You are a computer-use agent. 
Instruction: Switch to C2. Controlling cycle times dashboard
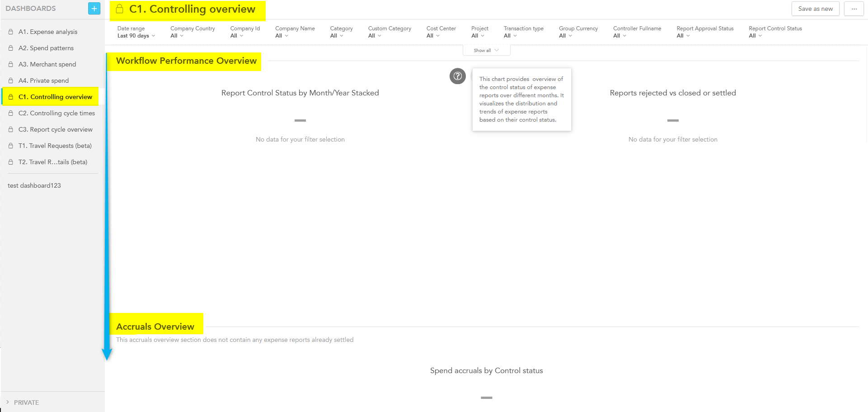coord(56,113)
